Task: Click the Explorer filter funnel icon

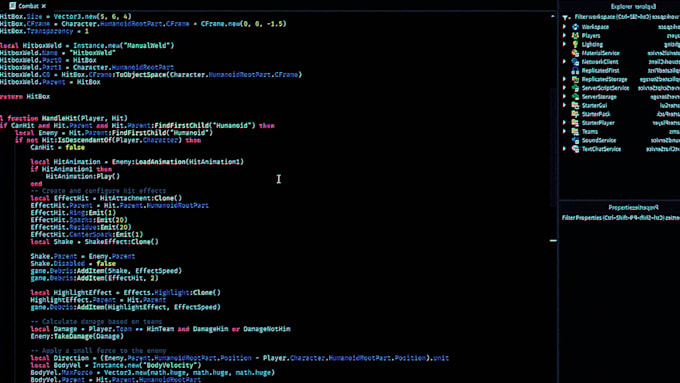Action: click(x=566, y=17)
